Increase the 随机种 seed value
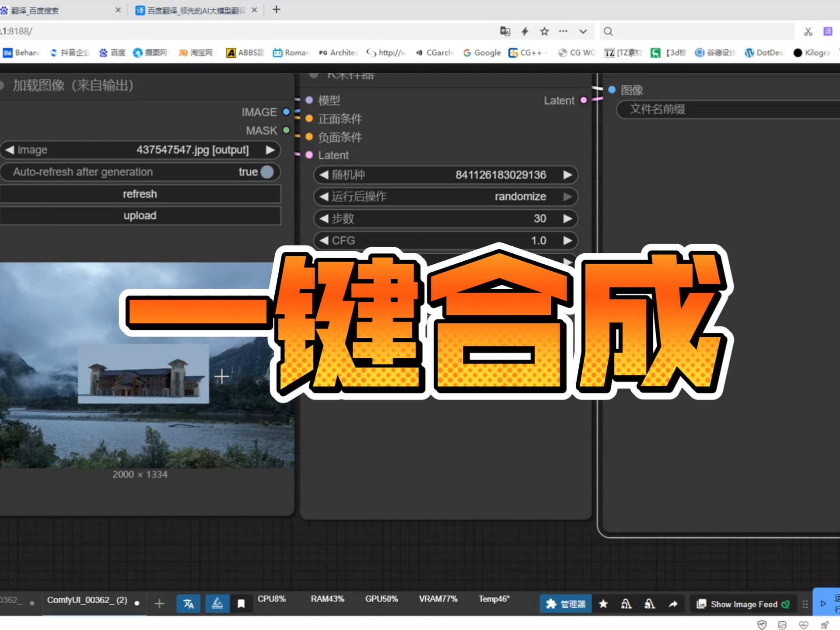 567,175
